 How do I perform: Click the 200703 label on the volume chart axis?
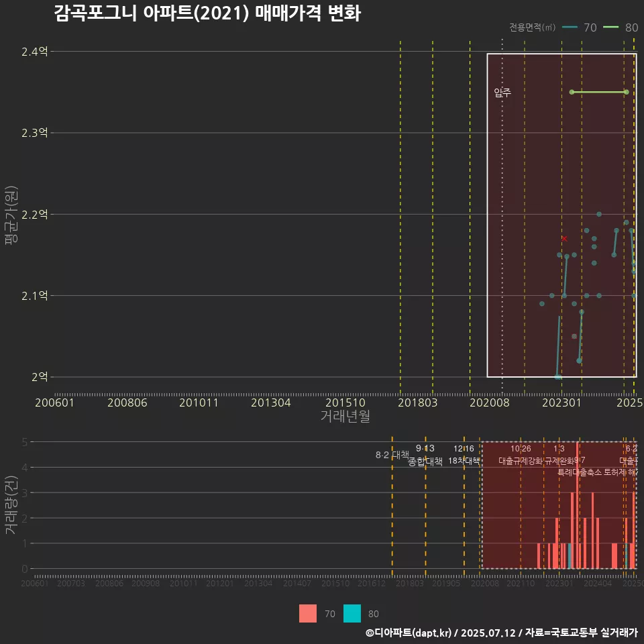tap(71, 583)
